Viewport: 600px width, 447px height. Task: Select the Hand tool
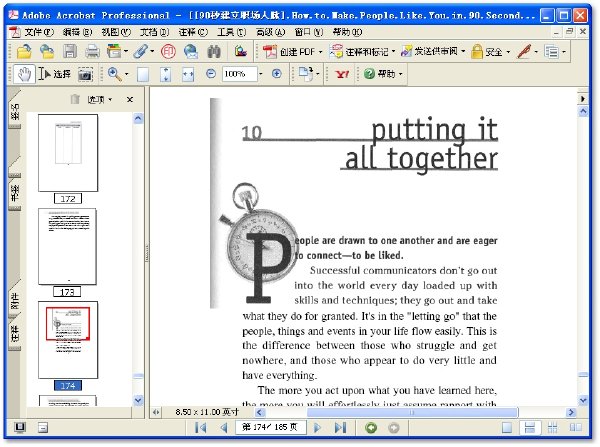click(x=24, y=73)
